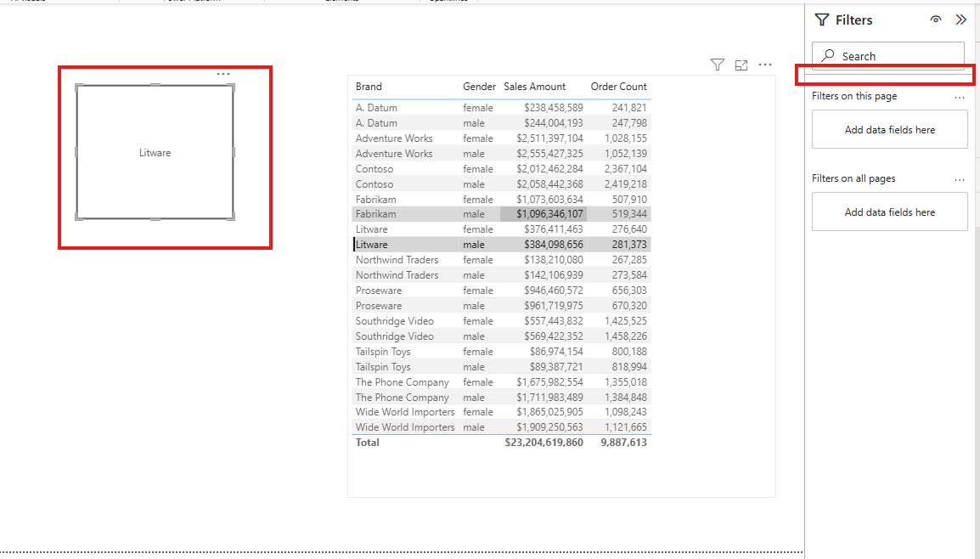Sort by the Gender column header
The image size is (980, 559).
click(x=479, y=87)
